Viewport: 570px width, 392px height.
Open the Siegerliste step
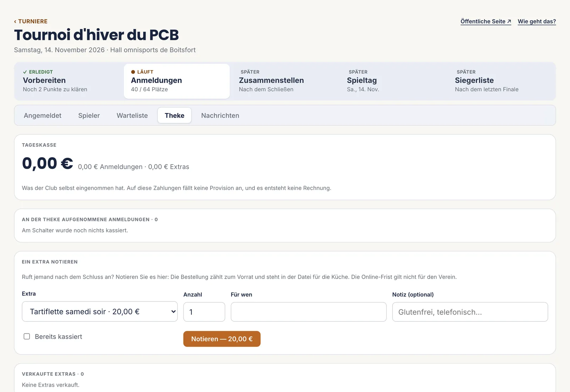501,81
